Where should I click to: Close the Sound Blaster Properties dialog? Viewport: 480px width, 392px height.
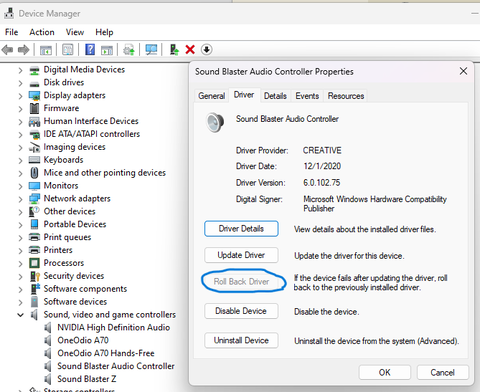pyautogui.click(x=463, y=71)
